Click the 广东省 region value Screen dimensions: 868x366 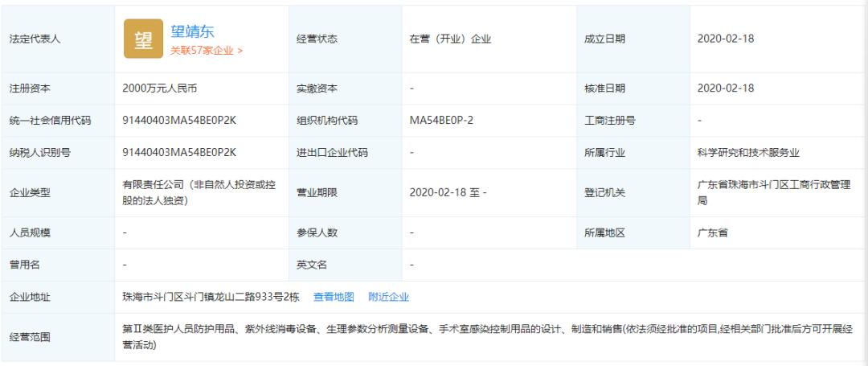(x=712, y=233)
